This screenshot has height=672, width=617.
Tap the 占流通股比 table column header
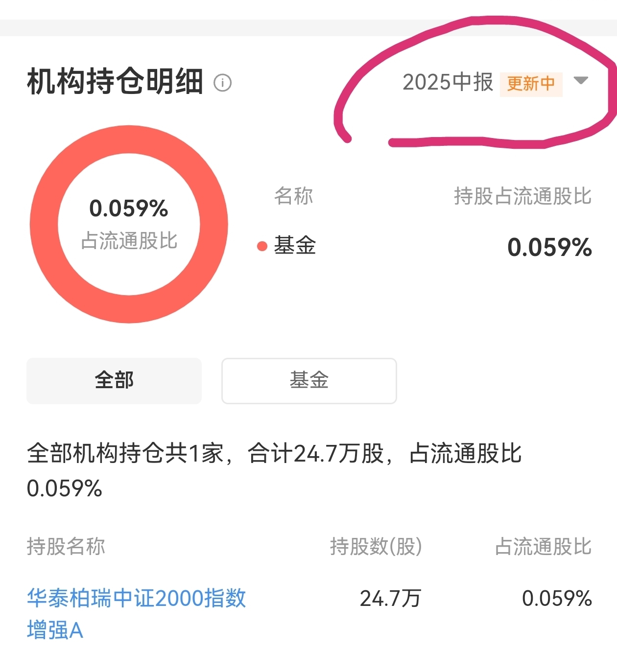[544, 546]
